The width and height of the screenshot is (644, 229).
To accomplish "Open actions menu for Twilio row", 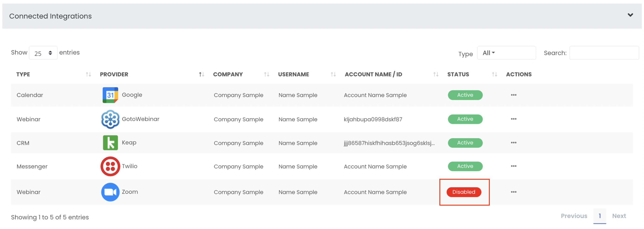I will point(514,166).
